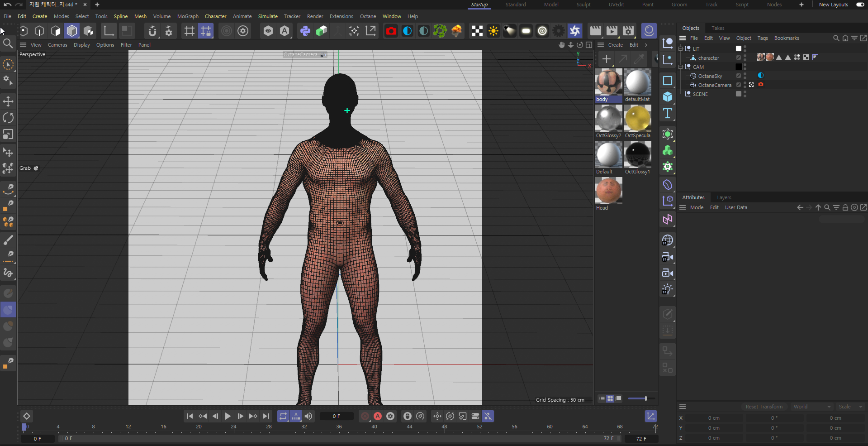The height and width of the screenshot is (446, 868).
Task: Click the Text spline T icon
Action: pos(668,113)
